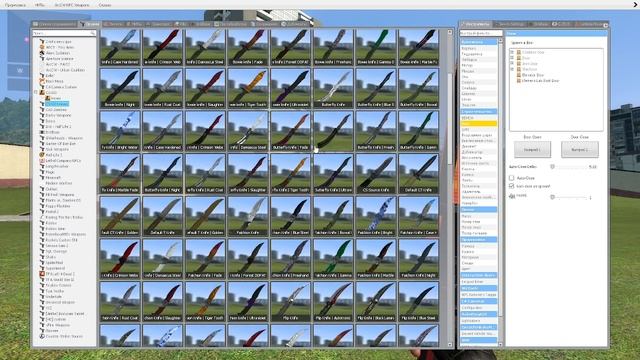The height and width of the screenshot is (360, 640).
Task: Click up arrow of the tool list scrollbar
Action: [500, 41]
